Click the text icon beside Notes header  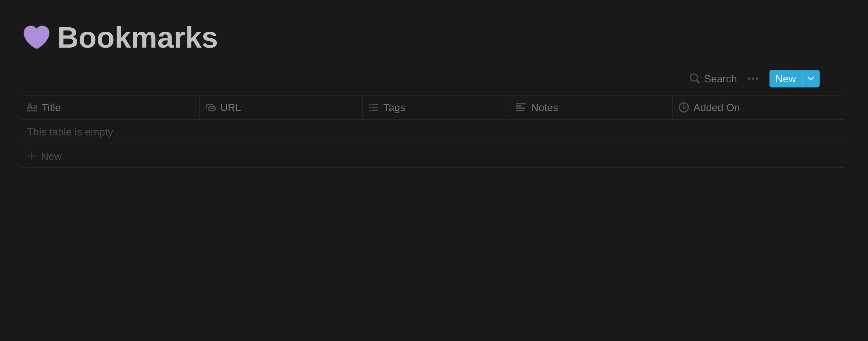[521, 107]
